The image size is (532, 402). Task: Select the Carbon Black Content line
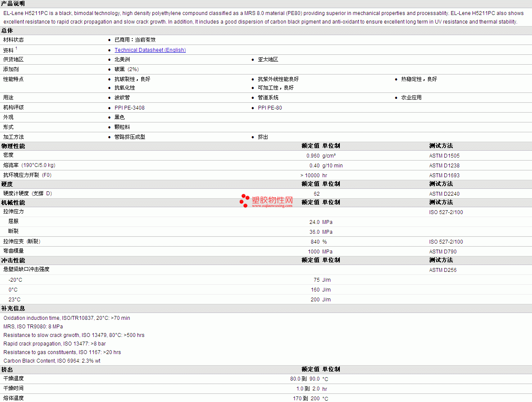[x=52, y=361]
